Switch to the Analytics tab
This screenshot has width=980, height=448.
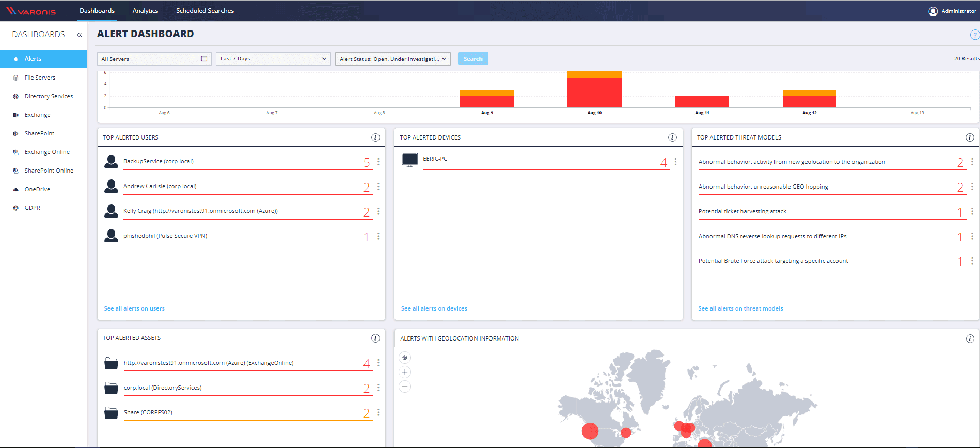[x=145, y=11]
